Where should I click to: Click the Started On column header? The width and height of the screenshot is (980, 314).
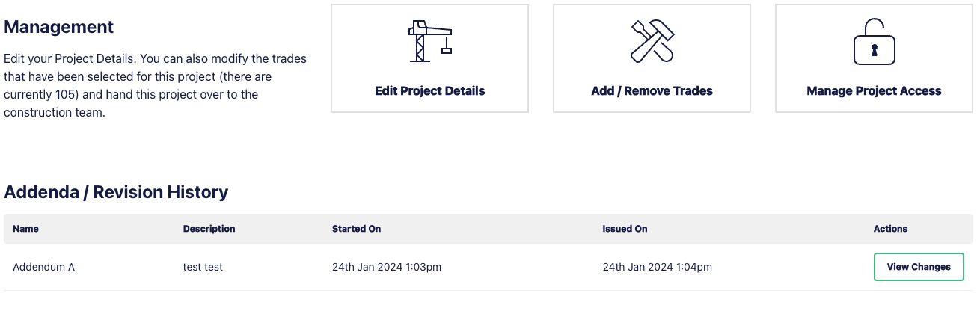pos(356,229)
